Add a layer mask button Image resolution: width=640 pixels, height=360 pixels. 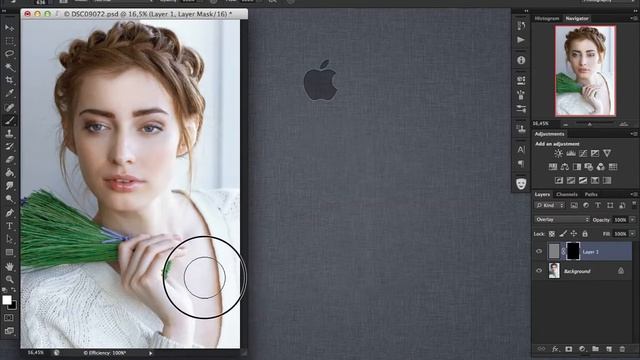(x=569, y=349)
